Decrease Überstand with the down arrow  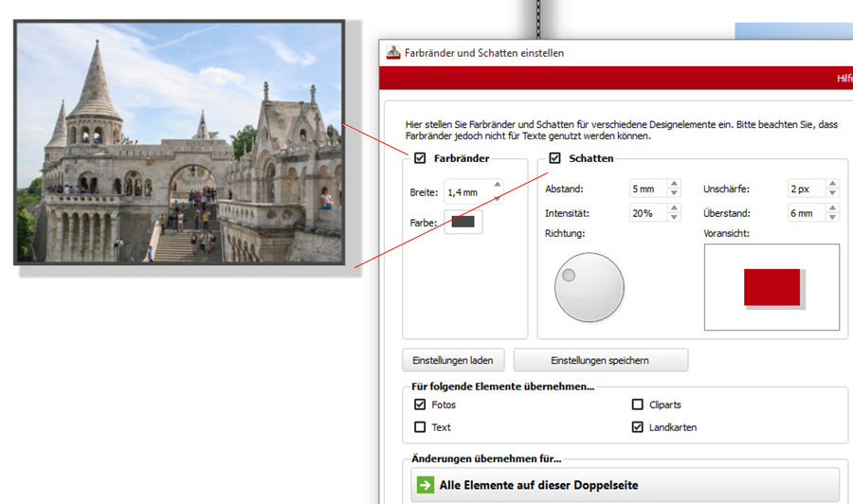[832, 218]
